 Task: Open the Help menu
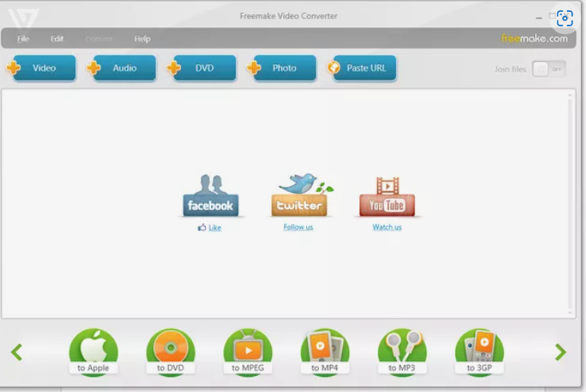[143, 39]
